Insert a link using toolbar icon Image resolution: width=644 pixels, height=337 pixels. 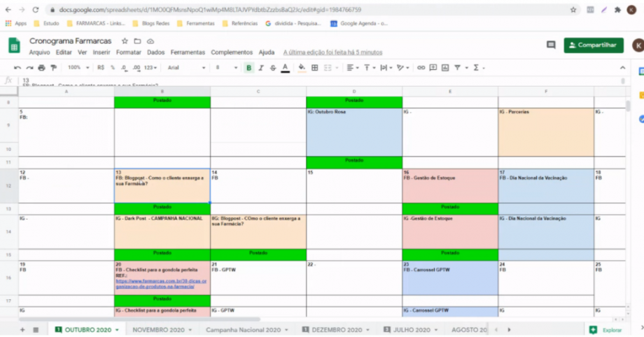pos(422,68)
